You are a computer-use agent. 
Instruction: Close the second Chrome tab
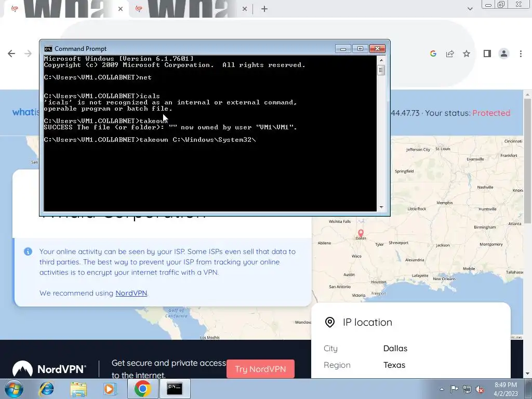coord(245,9)
